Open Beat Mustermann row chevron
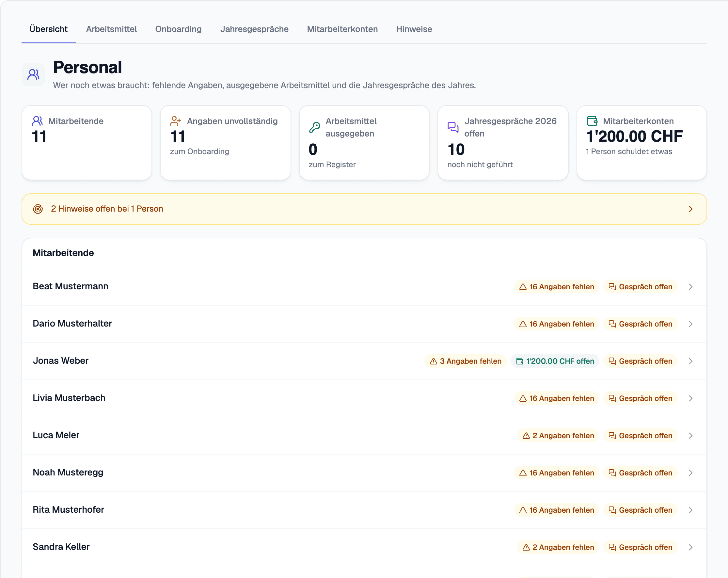 pyautogui.click(x=691, y=287)
